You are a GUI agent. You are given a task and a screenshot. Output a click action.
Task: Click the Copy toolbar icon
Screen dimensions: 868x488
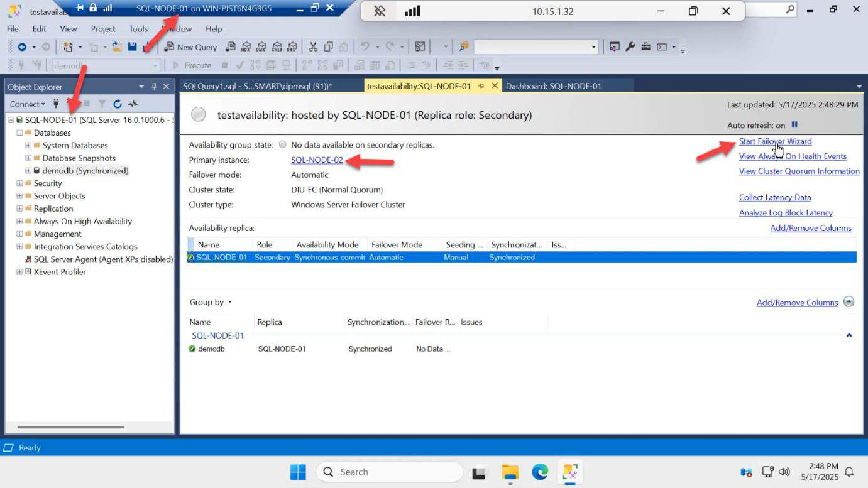328,46
